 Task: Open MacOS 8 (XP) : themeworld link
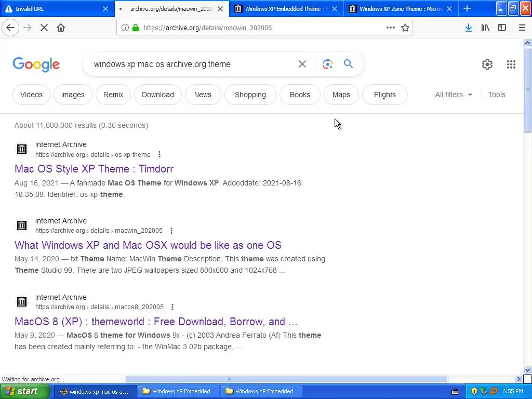(x=156, y=321)
